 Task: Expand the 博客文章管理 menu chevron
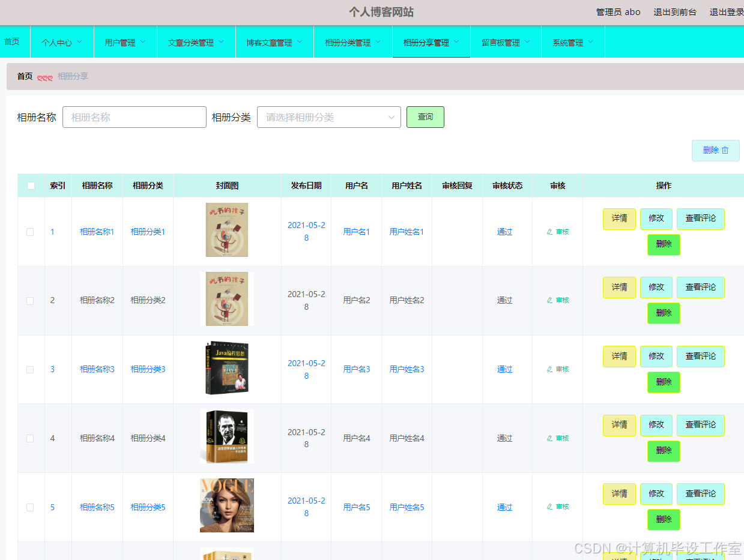tap(300, 42)
